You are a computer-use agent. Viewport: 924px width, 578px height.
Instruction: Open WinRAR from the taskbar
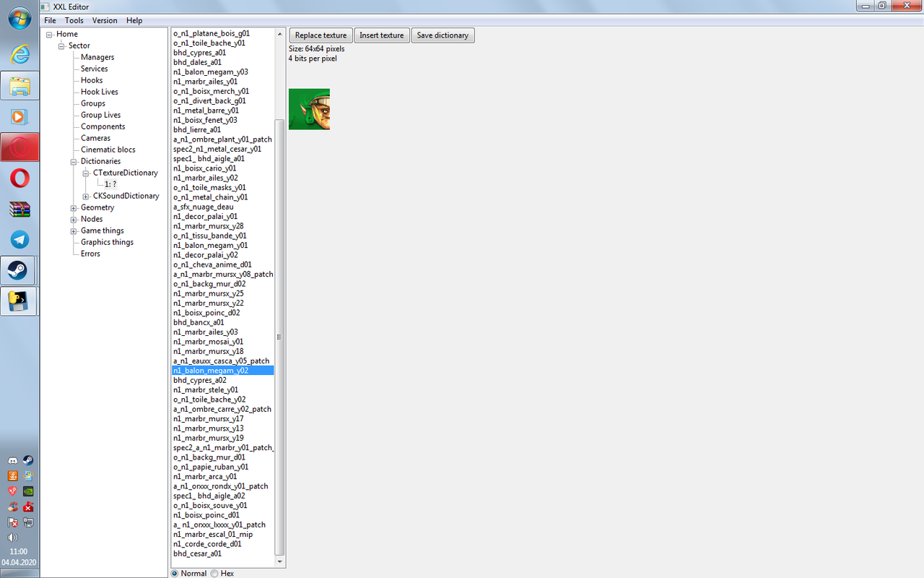(x=19, y=209)
